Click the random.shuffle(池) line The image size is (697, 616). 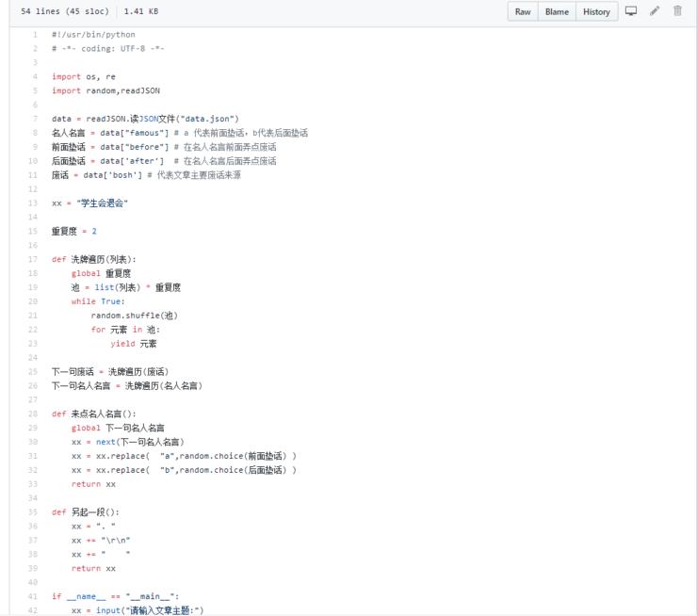(x=135, y=316)
